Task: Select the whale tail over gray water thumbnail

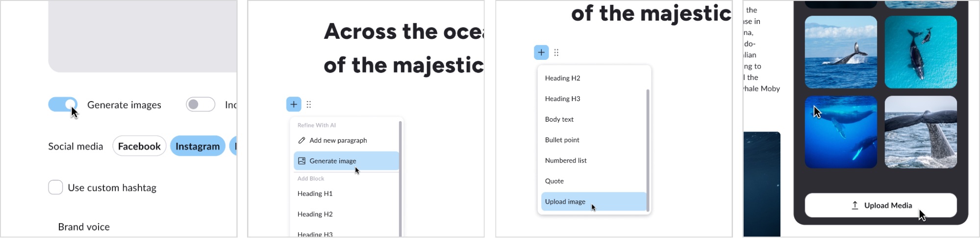Action: pos(920,132)
